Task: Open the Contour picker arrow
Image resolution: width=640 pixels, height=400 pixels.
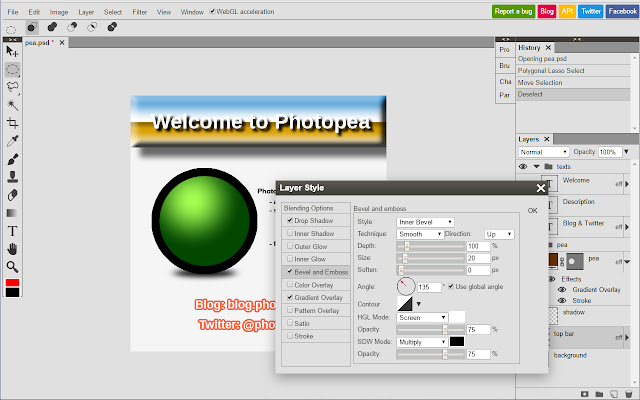Action: [x=418, y=304]
